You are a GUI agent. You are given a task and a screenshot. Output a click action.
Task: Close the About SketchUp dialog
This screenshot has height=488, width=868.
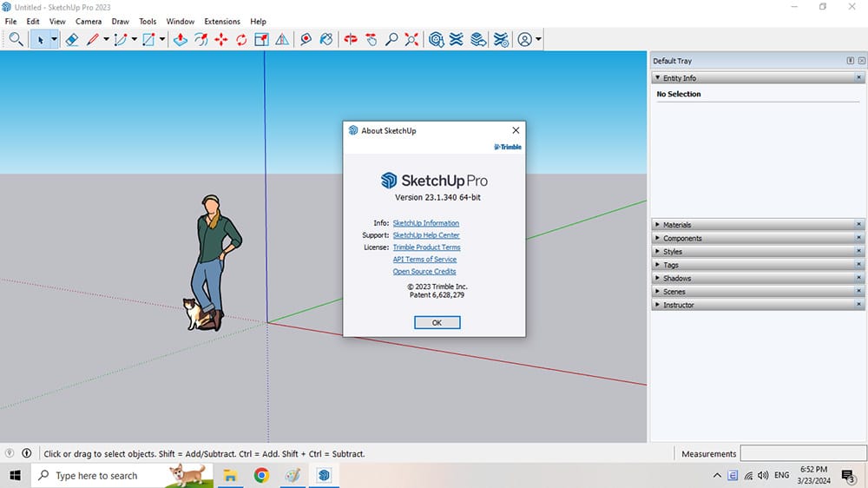(516, 130)
